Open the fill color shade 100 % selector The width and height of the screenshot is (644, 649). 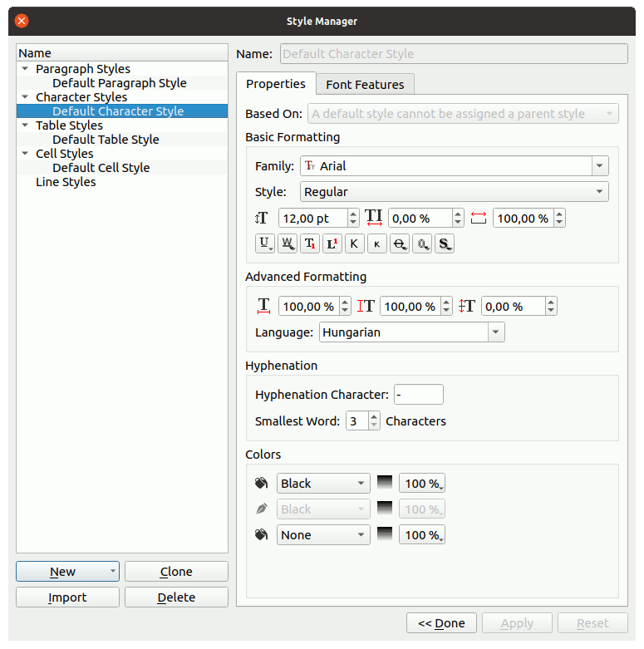tap(422, 484)
